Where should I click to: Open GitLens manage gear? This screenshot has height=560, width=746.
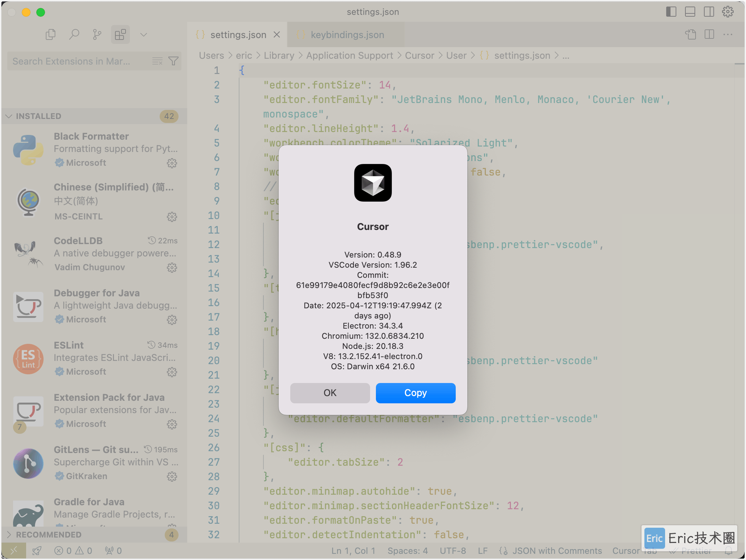click(x=172, y=477)
